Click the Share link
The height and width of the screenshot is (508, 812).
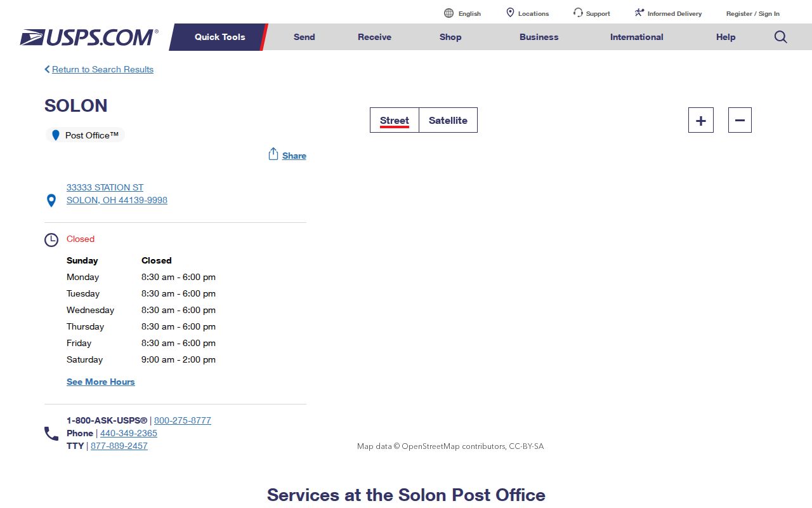[294, 156]
